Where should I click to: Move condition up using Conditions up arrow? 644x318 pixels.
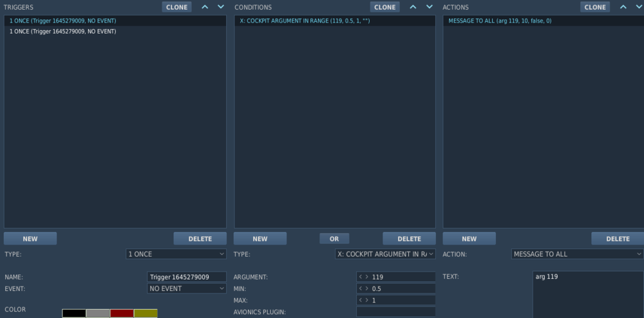tap(413, 7)
